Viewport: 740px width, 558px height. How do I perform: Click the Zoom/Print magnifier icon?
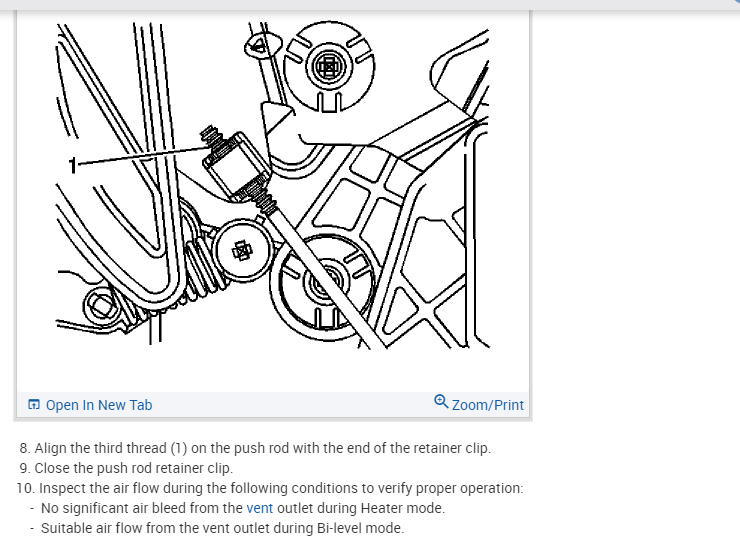click(x=441, y=402)
